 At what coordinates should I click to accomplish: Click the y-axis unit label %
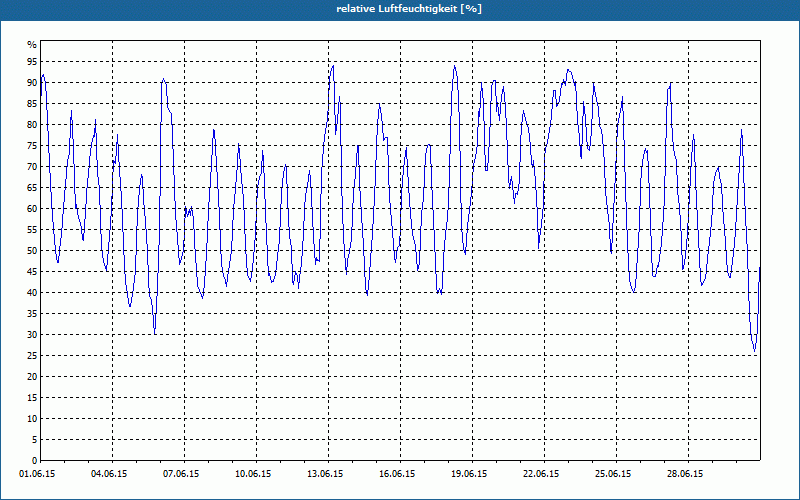pyautogui.click(x=32, y=45)
